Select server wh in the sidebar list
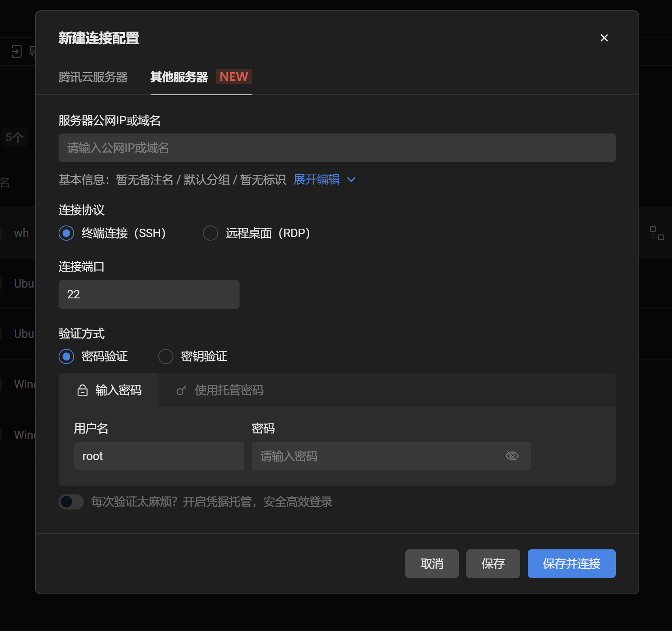672x631 pixels. (21, 233)
